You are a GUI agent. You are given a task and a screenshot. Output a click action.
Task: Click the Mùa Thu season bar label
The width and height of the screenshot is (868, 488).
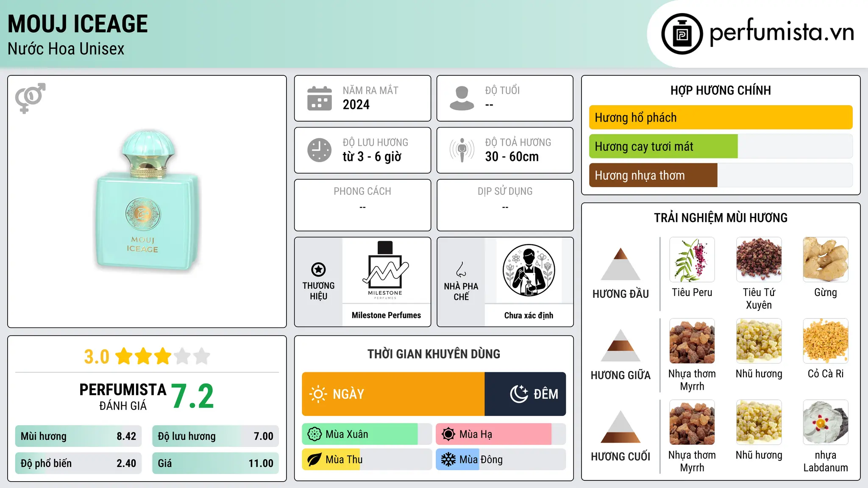click(344, 460)
